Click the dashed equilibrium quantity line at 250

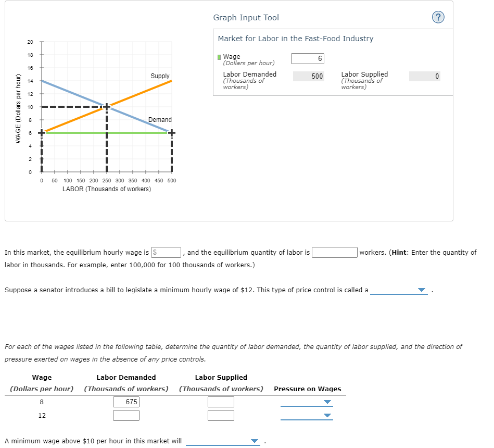tap(107, 151)
